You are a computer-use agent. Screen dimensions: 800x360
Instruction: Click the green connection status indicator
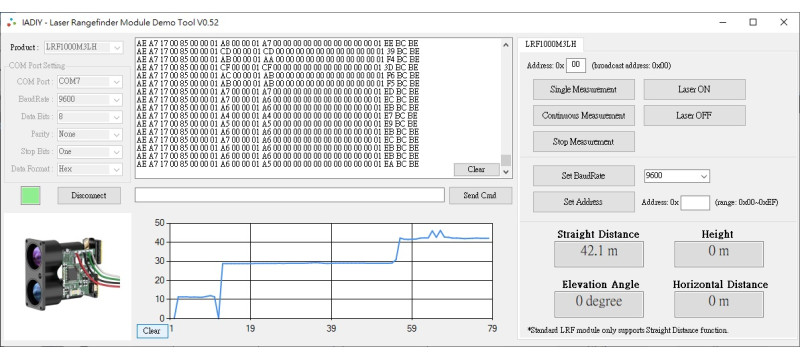31,195
